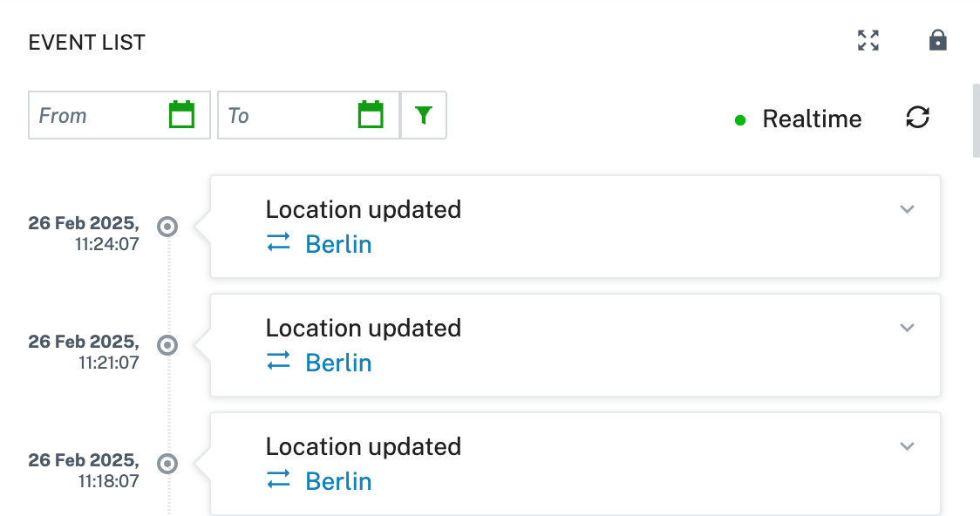Screen dimensions: 980x516
Task: Click the fullscreen expand icon
Action: coord(868,41)
